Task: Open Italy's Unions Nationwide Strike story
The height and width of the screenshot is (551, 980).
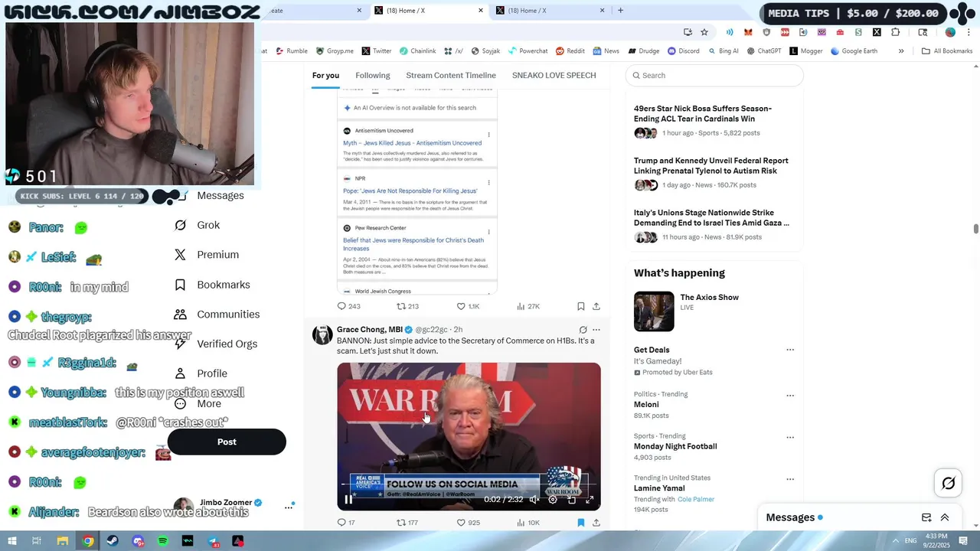Action: (x=711, y=217)
